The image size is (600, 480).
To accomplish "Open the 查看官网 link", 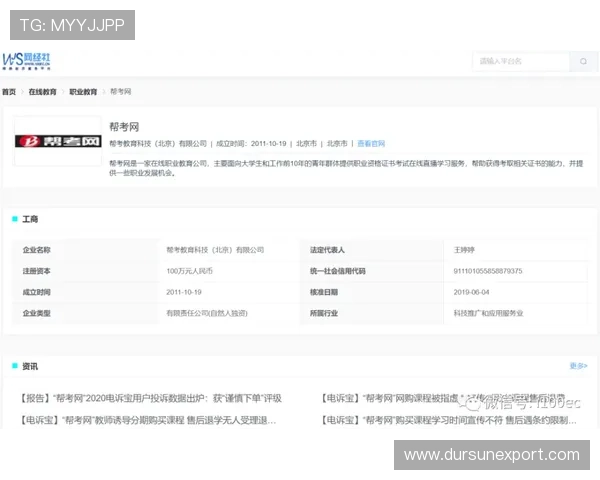I will 371,144.
